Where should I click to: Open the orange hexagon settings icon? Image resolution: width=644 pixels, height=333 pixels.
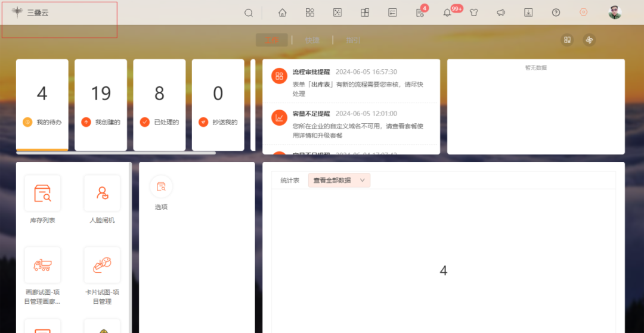coord(583,13)
